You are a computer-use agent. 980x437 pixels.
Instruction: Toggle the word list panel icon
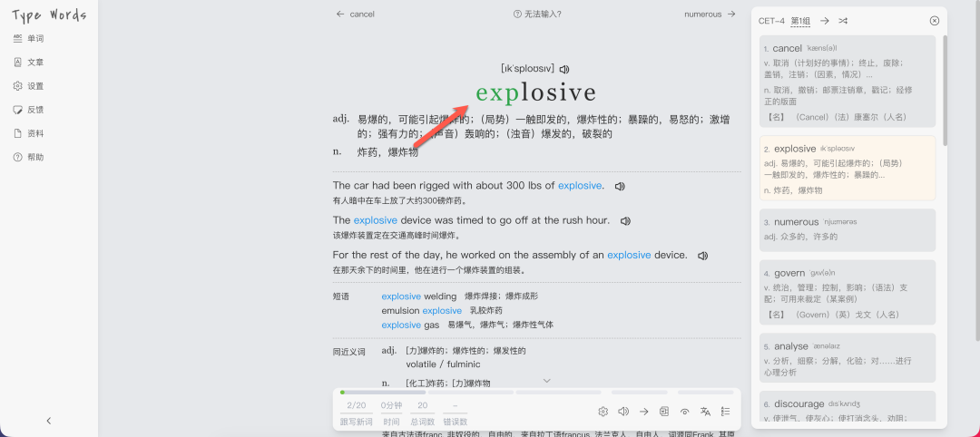(x=726, y=412)
